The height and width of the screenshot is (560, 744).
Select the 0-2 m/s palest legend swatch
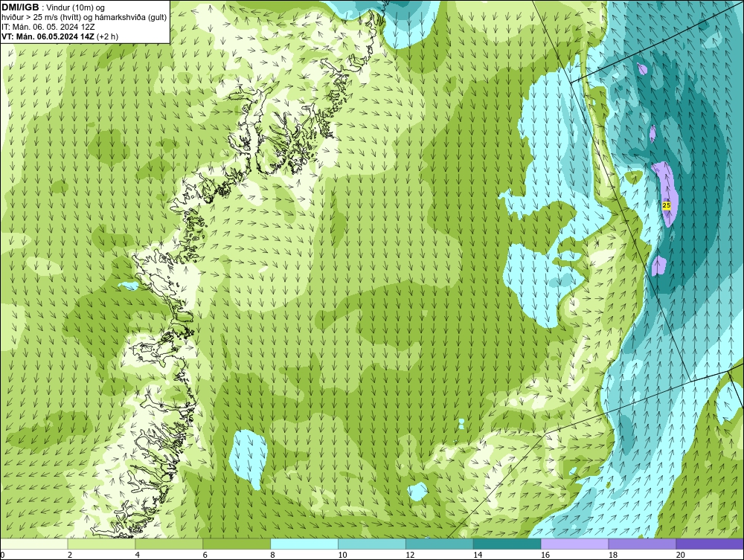34,544
